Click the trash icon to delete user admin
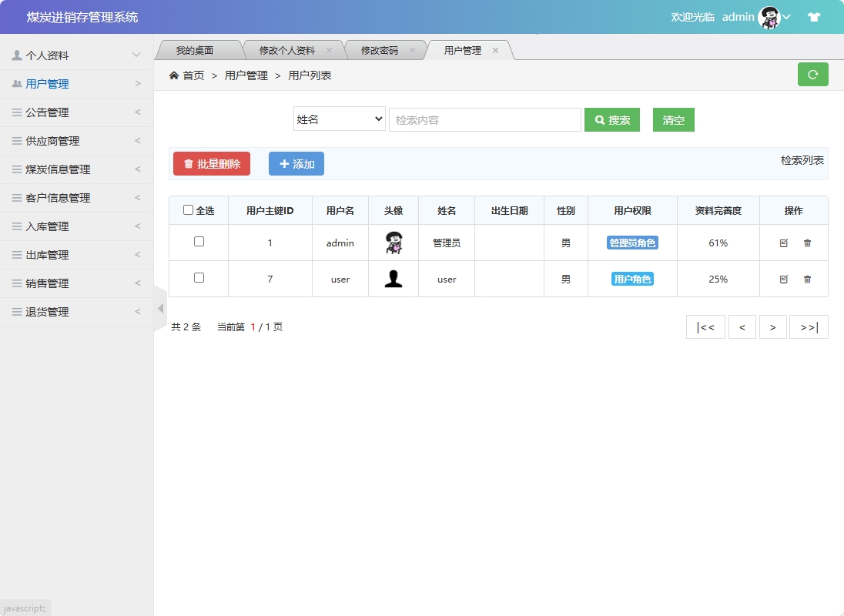The image size is (844, 616). coord(805,243)
